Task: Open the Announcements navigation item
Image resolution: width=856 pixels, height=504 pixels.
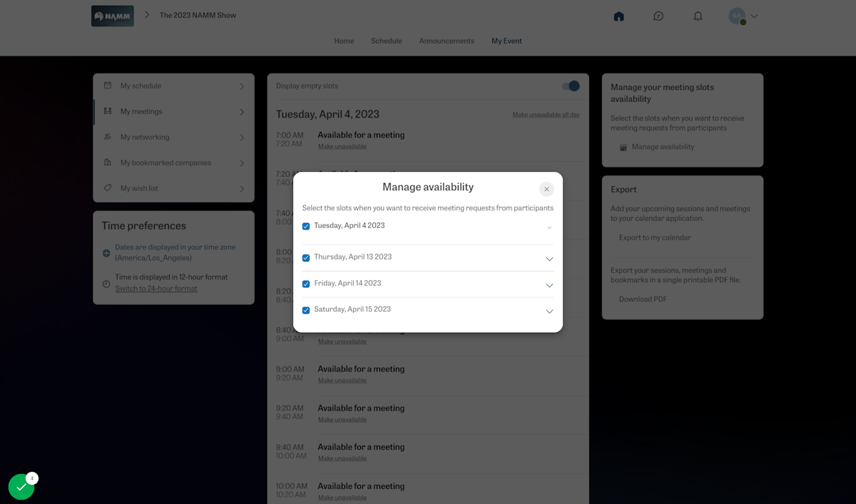Action: click(447, 41)
